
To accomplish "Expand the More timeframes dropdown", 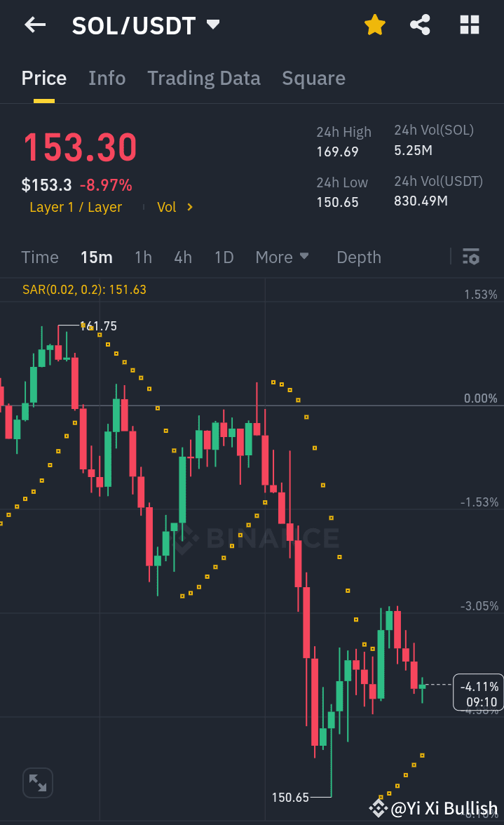I will pyautogui.click(x=282, y=257).
